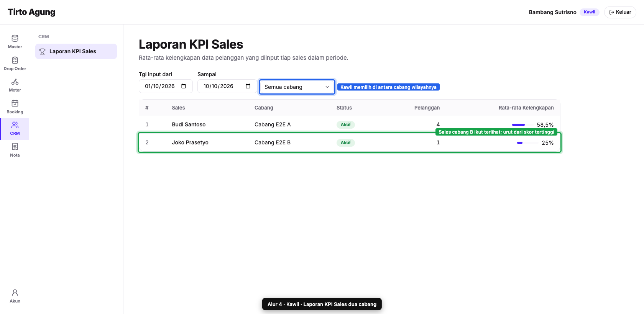Click Aktif status badge for Joko Prasetyo

coord(346,142)
